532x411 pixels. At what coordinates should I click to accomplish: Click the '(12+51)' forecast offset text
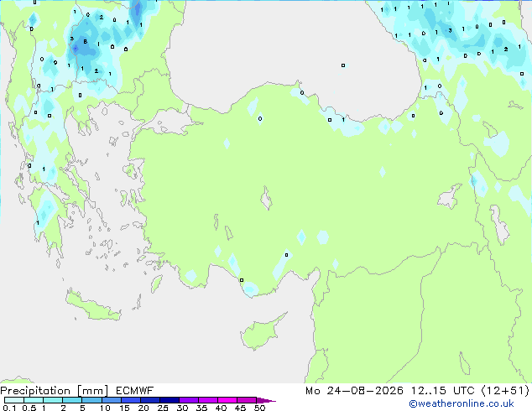point(505,391)
